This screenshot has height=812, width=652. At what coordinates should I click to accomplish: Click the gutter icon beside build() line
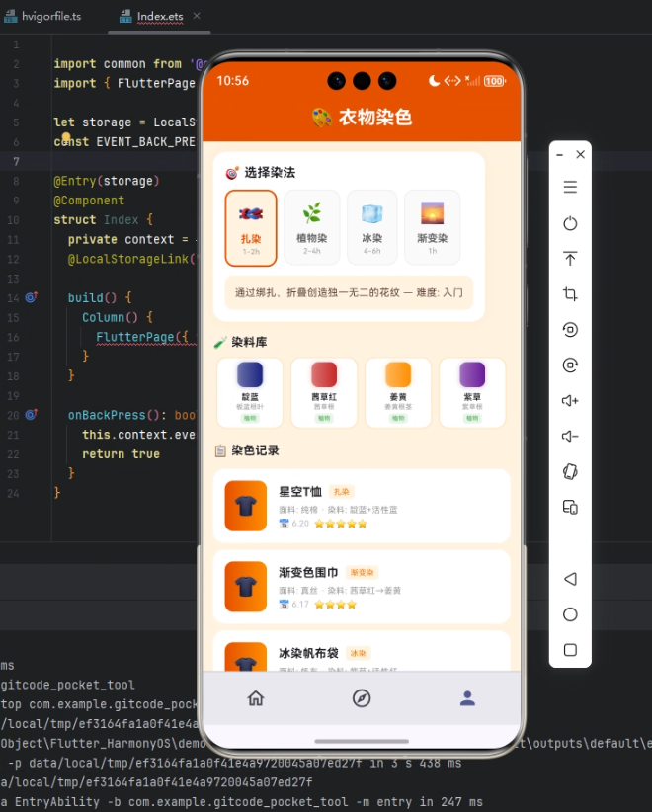[x=31, y=297]
